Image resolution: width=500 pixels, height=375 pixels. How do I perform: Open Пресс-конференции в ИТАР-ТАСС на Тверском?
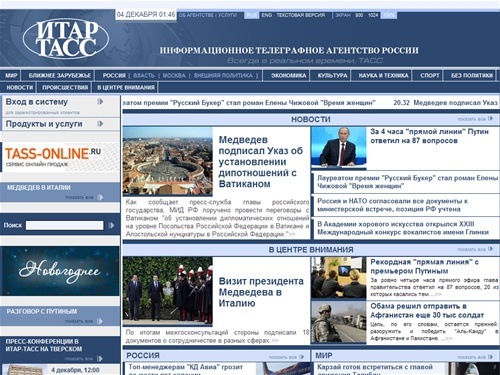tap(44, 345)
